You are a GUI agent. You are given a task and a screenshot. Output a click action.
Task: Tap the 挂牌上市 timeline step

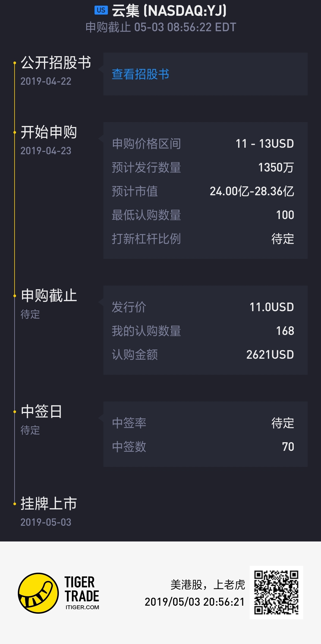(49, 504)
